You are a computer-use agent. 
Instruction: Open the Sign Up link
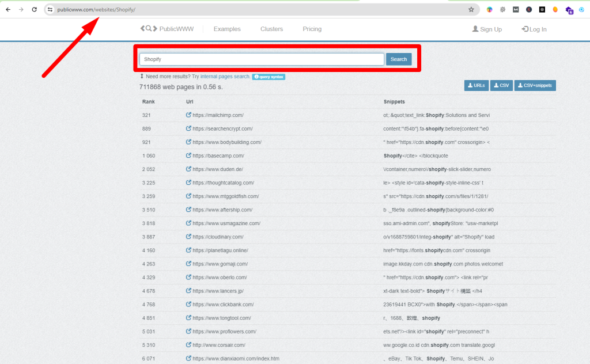487,29
